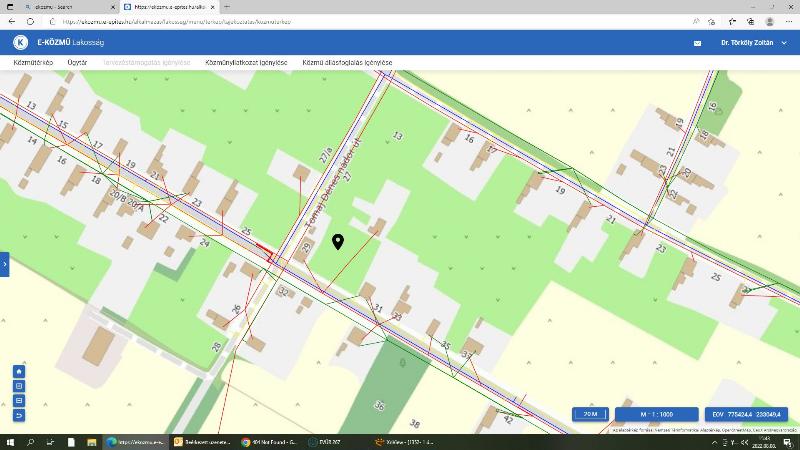Viewport: 800px width, 450px height.
Task: Click house number 29 on the map
Action: pyautogui.click(x=306, y=247)
